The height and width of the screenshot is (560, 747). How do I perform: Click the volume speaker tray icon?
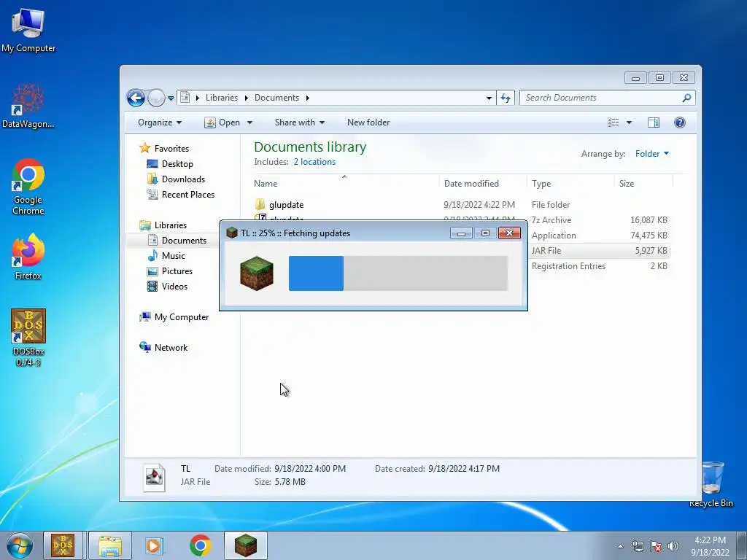(673, 546)
